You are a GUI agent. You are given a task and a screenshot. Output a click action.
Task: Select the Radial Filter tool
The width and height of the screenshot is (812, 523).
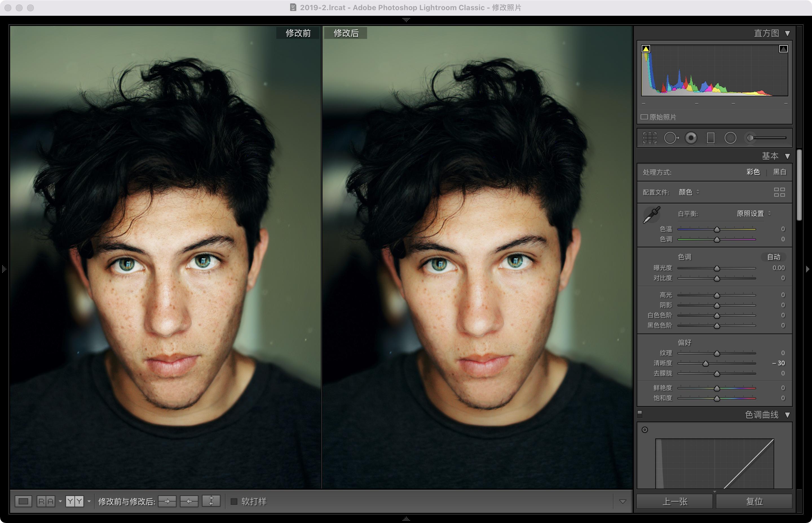730,138
